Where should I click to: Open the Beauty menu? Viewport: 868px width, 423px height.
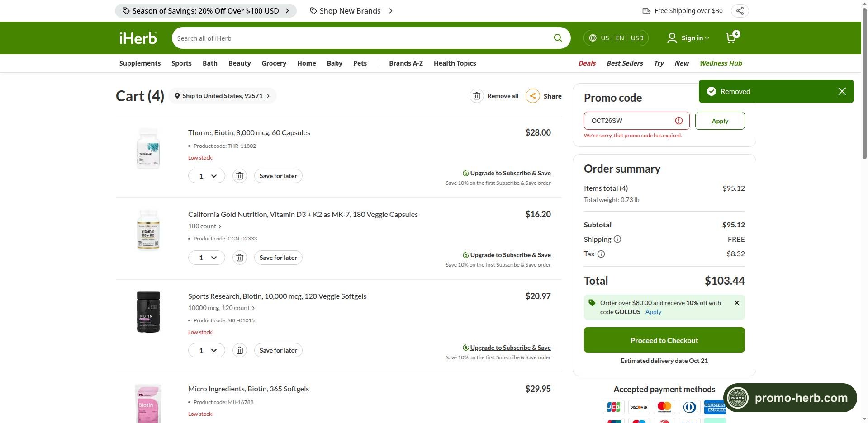(x=239, y=63)
